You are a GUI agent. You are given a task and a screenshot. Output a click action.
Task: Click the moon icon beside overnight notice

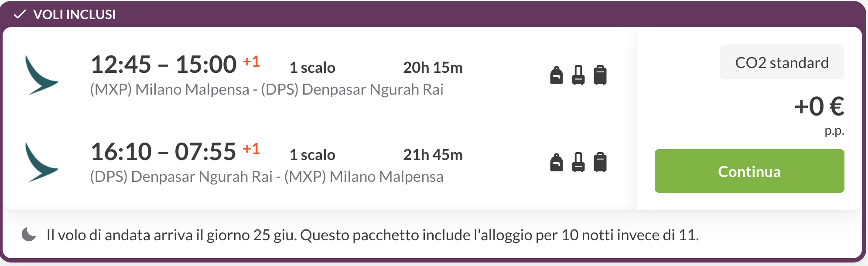coord(29,234)
